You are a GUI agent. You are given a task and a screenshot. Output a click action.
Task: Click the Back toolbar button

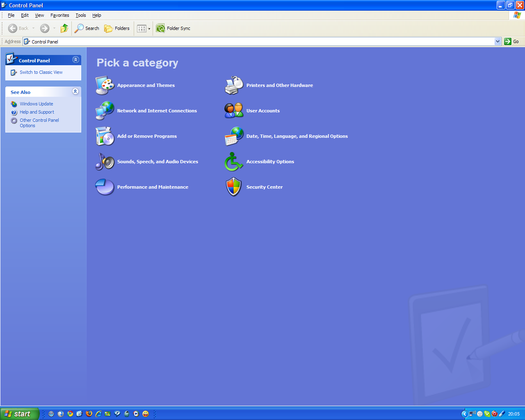coord(18,28)
